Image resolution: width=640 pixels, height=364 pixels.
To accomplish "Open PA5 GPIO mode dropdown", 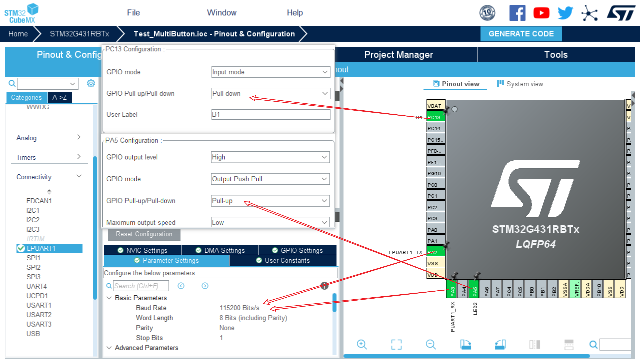I will (x=270, y=179).
